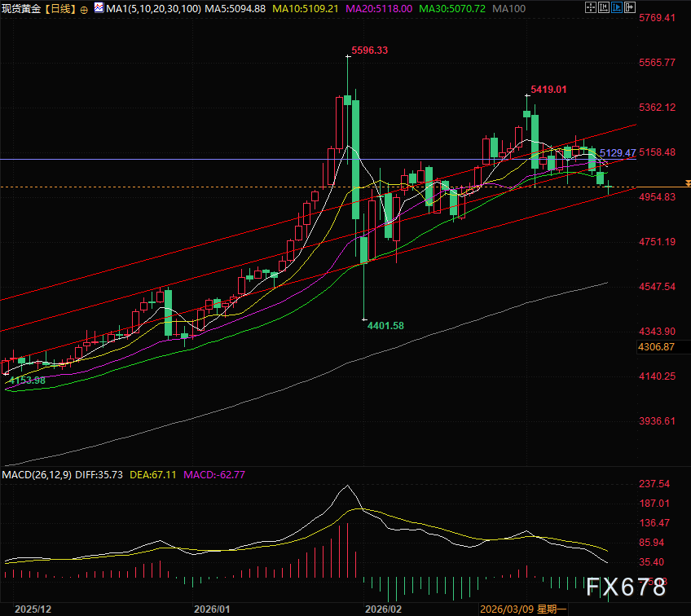Click the 2025/12 date axis label
This screenshot has height=616, width=691.
pos(33,609)
